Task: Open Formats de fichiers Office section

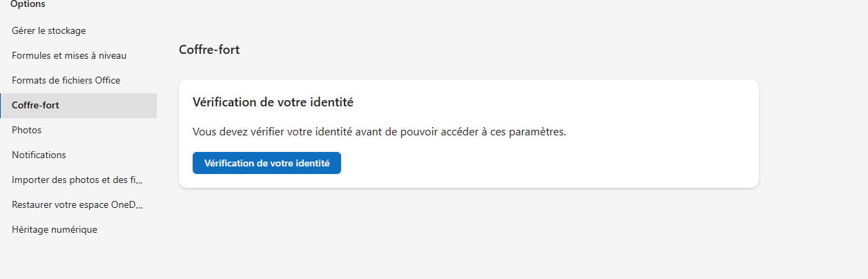Action: (78, 80)
